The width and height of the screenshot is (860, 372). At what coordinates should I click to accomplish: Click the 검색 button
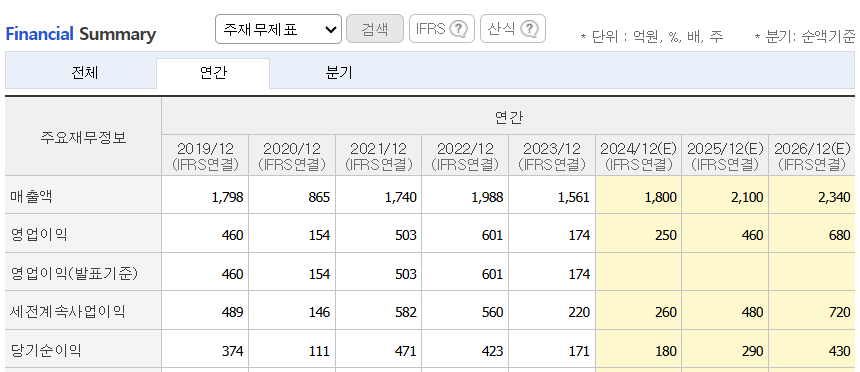[x=375, y=29]
